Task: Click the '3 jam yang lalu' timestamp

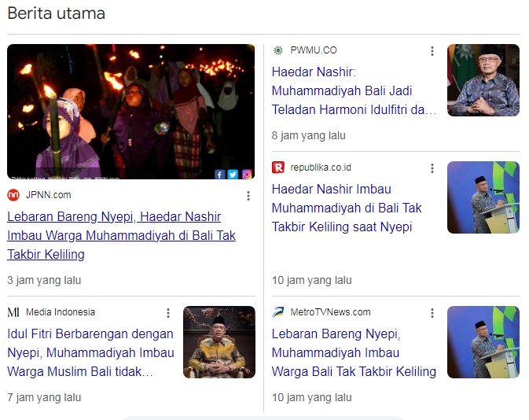Action: [x=44, y=280]
